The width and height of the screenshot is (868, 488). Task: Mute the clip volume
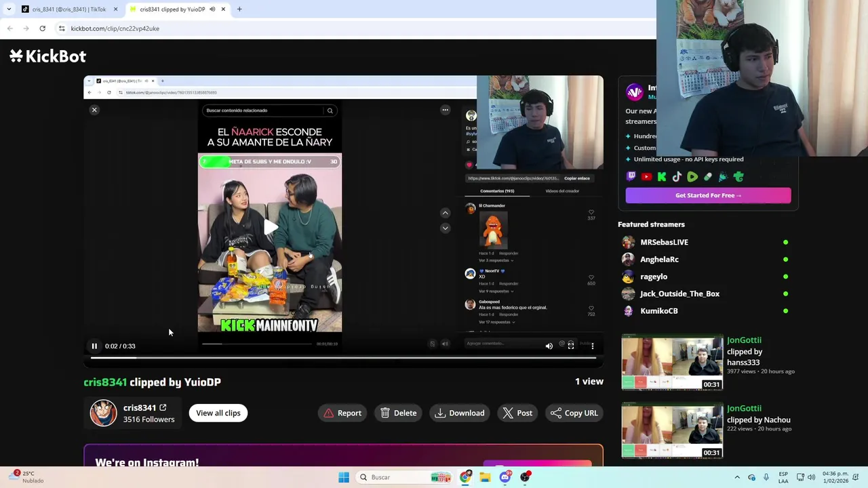pos(549,346)
